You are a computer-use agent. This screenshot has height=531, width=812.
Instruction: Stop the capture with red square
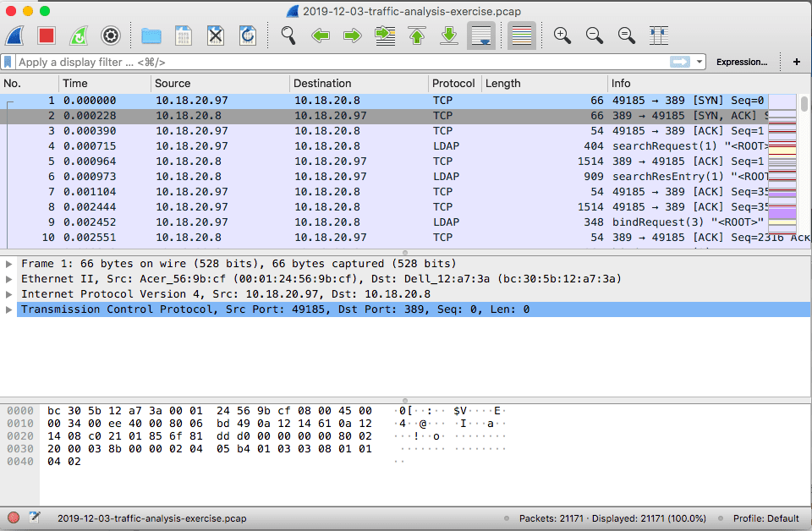(47, 36)
